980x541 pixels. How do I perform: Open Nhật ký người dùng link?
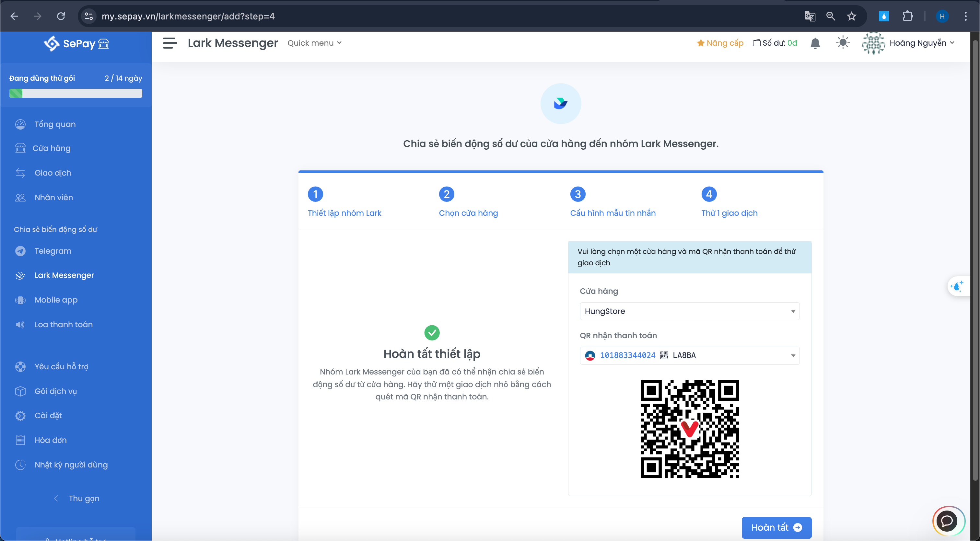point(71,465)
